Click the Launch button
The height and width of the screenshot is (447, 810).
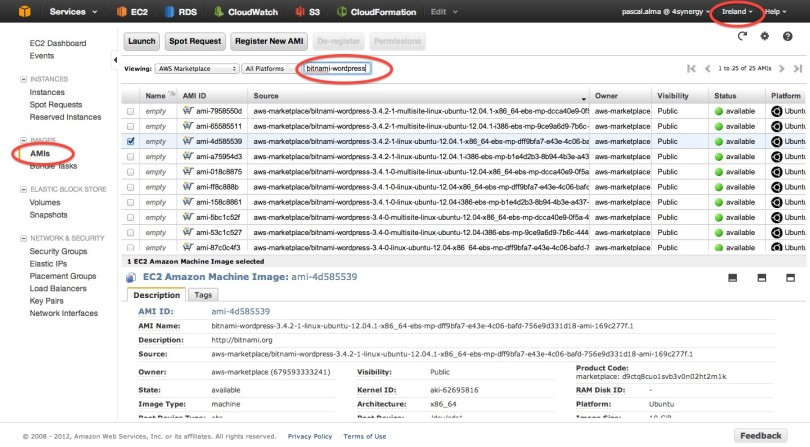pos(142,41)
